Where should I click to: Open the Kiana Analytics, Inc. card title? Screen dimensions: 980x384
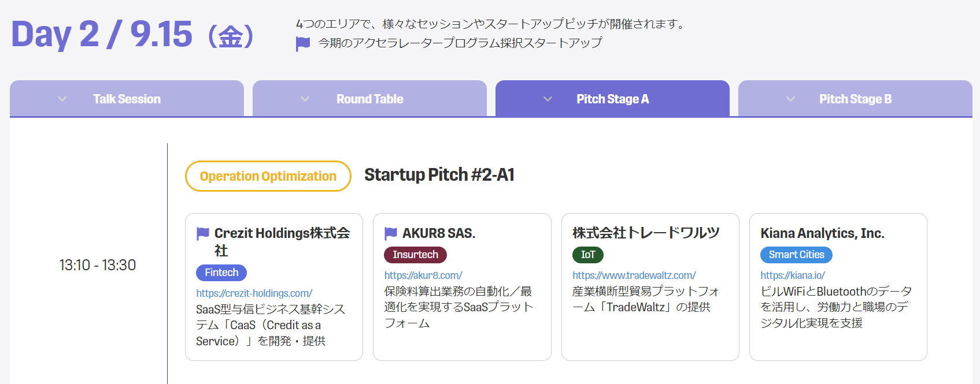click(x=822, y=233)
